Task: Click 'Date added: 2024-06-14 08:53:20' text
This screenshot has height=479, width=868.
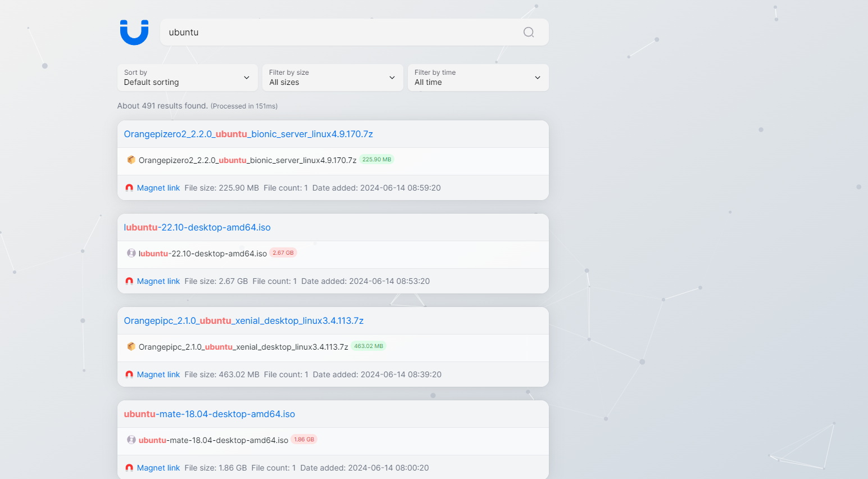Action: (365, 281)
